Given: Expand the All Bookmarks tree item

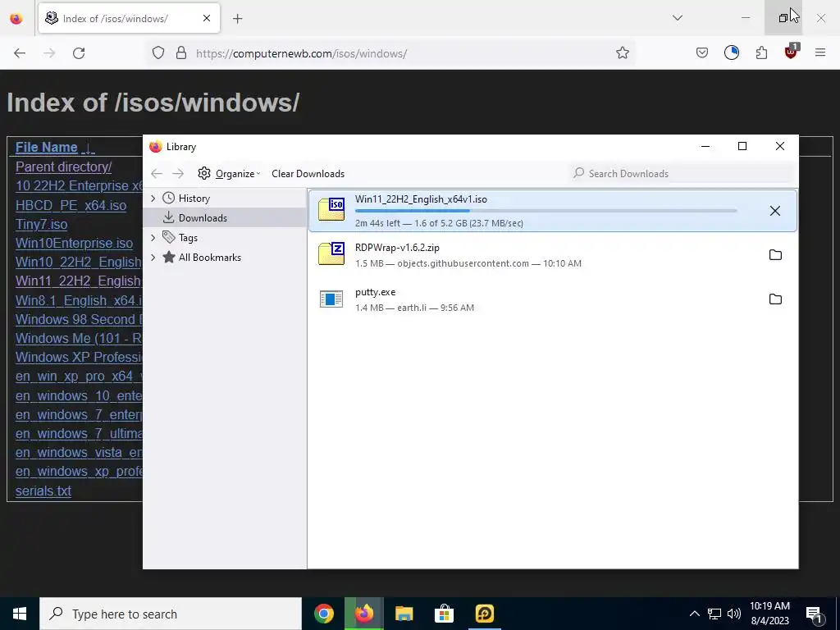Looking at the screenshot, I should (x=153, y=257).
